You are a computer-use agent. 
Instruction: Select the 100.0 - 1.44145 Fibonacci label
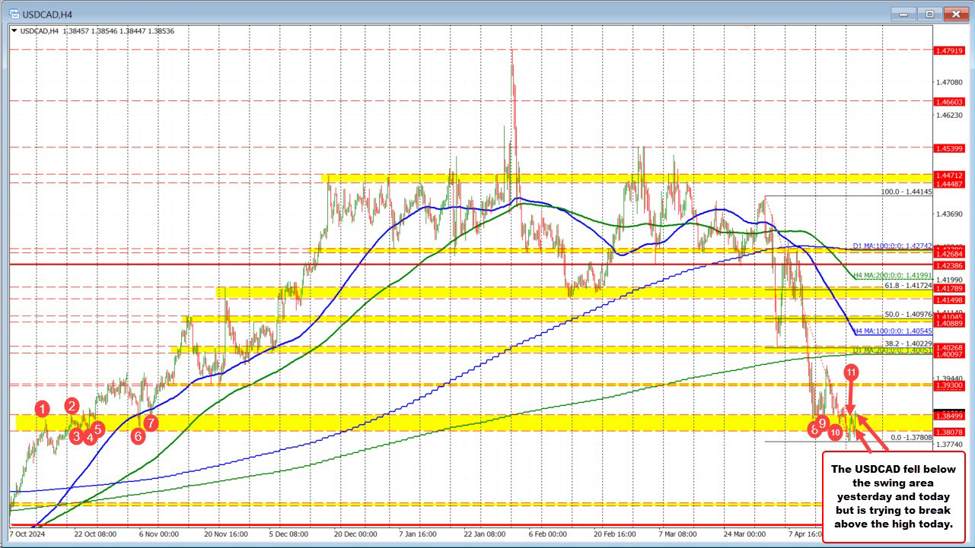pos(906,191)
